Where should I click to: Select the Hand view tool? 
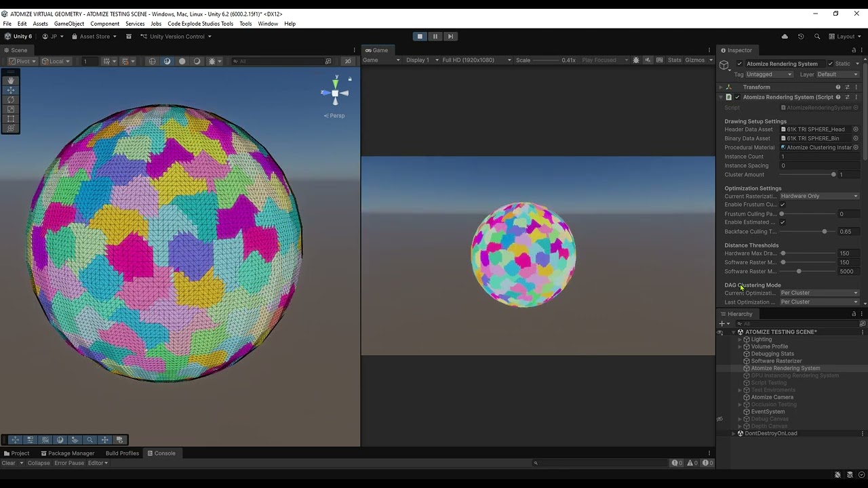coord(11,80)
